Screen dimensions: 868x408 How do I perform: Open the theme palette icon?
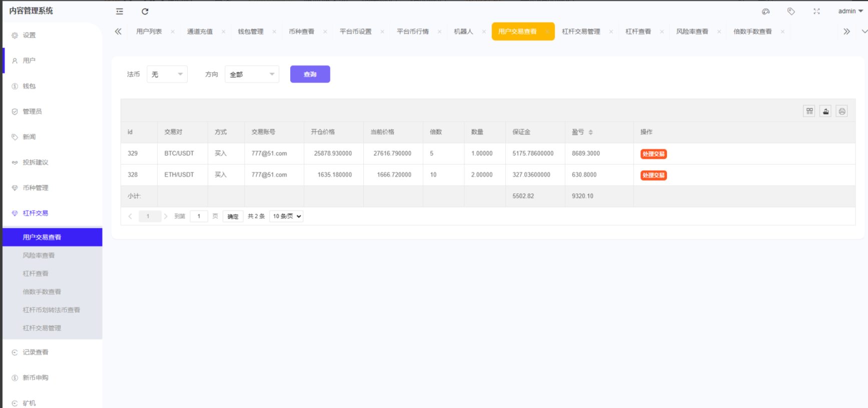765,12
